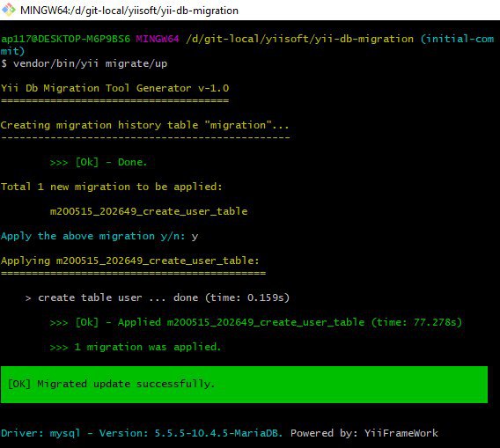Click the line Applying m200515_202649_create_user_table:
500x448 pixels.
tap(130, 261)
